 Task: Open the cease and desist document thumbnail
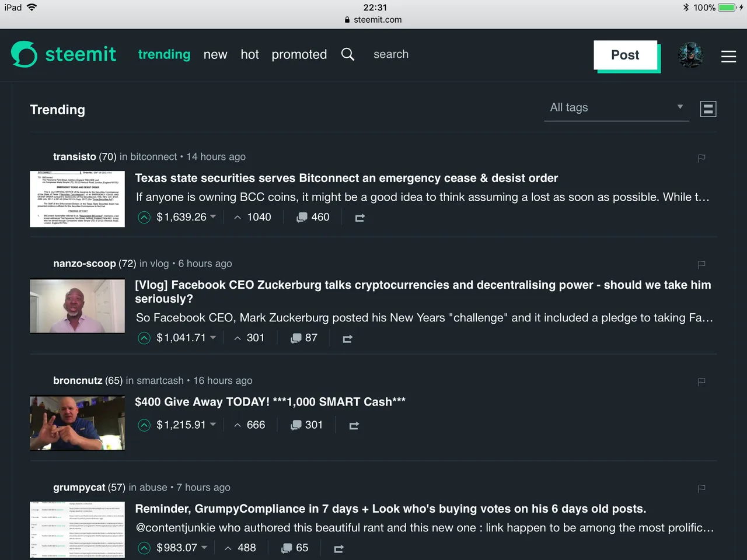click(x=77, y=199)
